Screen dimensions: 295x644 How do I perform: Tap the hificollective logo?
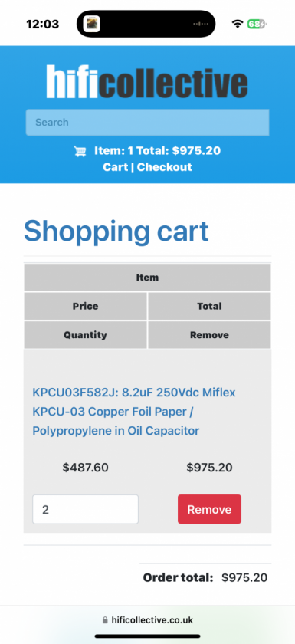click(147, 82)
